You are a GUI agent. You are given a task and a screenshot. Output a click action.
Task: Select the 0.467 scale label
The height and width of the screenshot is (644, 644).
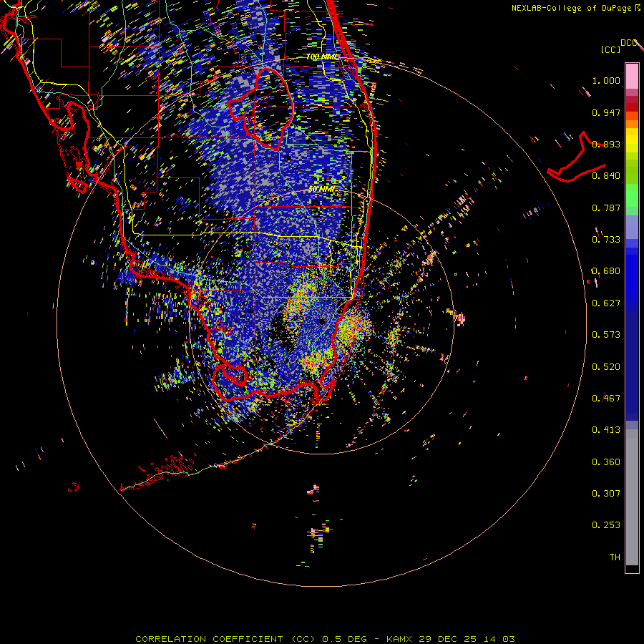pos(606,398)
